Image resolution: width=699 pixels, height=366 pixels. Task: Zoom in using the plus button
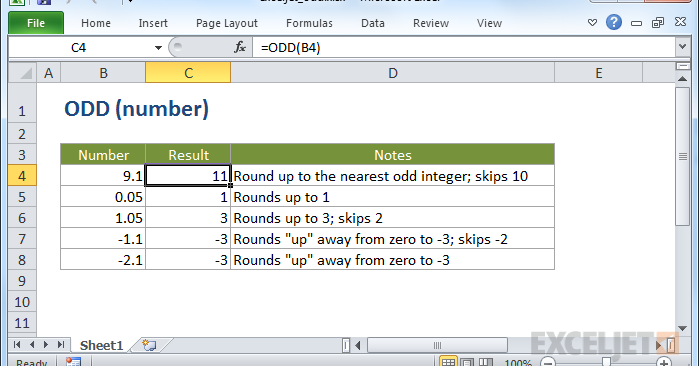(664, 362)
